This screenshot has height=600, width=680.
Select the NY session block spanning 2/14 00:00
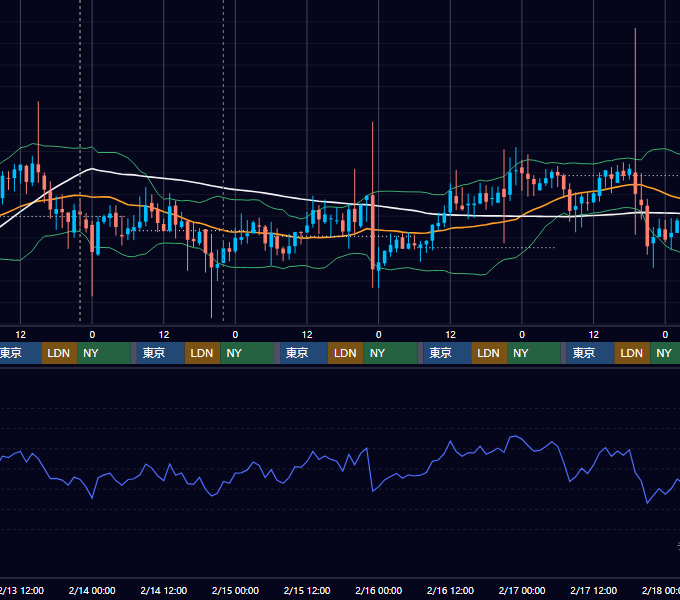coord(104,353)
